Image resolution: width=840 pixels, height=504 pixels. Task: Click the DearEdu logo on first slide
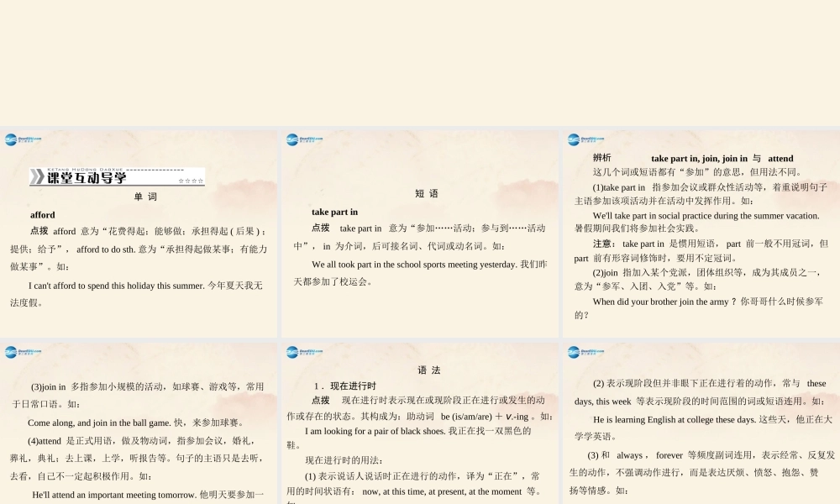18,139
